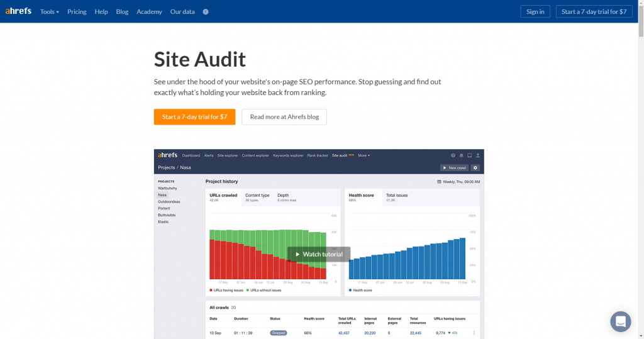
Task: Select the Nasa project in sidebar
Action: (162, 195)
